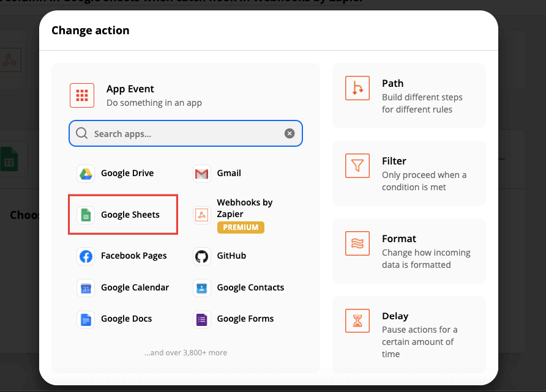Select the Google Docs label
This screenshot has height=392, width=546.
(127, 319)
